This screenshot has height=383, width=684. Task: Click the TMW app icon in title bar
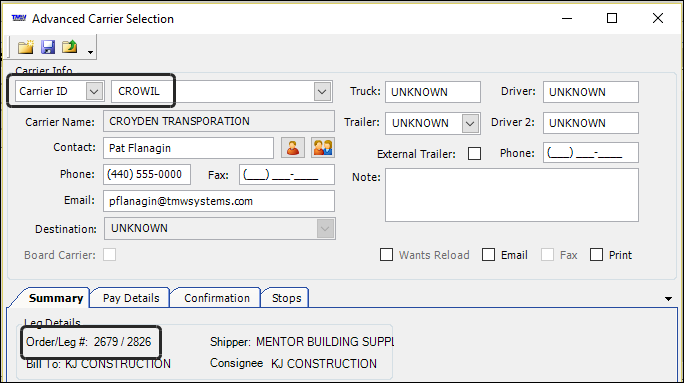(x=19, y=18)
